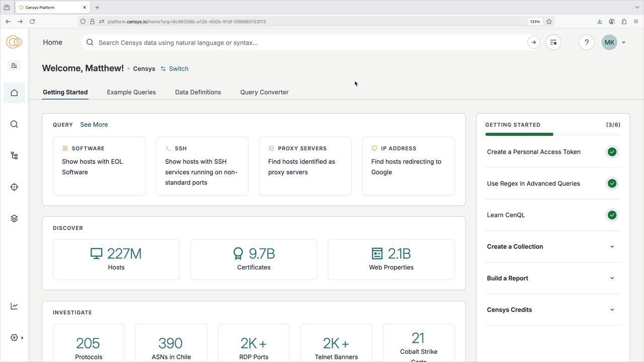This screenshot has height=362, width=644.
Task: Click the browser back arrow
Action: coord(8,22)
